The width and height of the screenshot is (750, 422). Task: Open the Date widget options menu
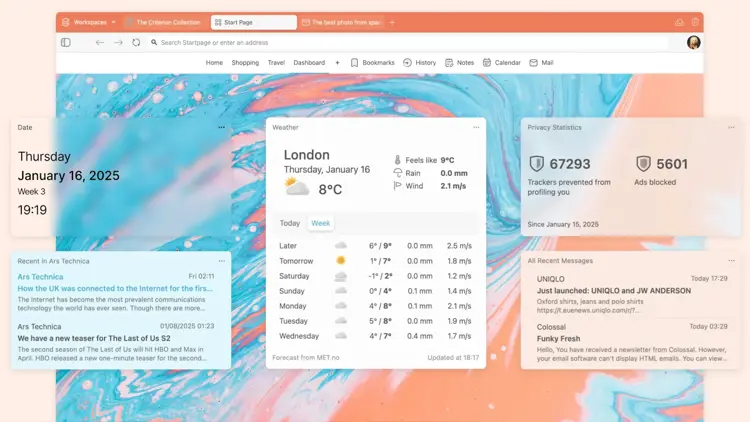pos(221,127)
